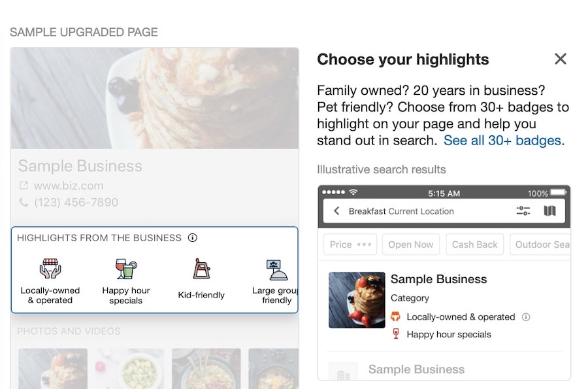Toggle the Outdoor Seating filter chip

pyautogui.click(x=544, y=244)
